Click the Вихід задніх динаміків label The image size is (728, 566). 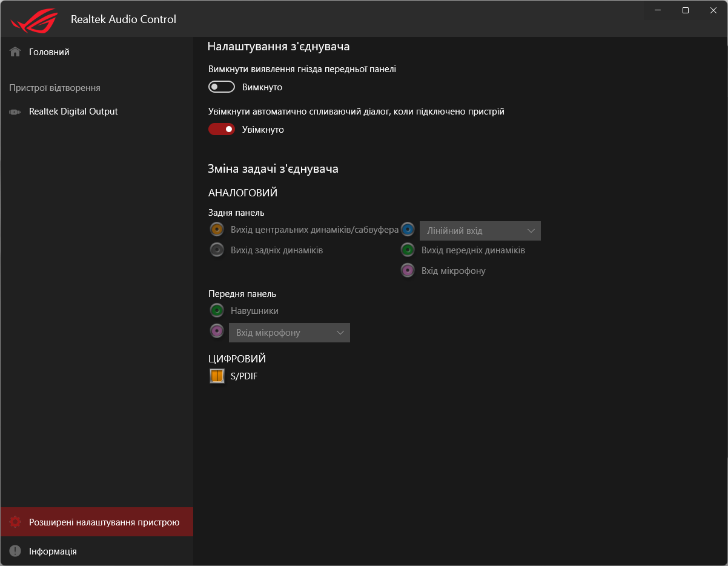tap(277, 250)
